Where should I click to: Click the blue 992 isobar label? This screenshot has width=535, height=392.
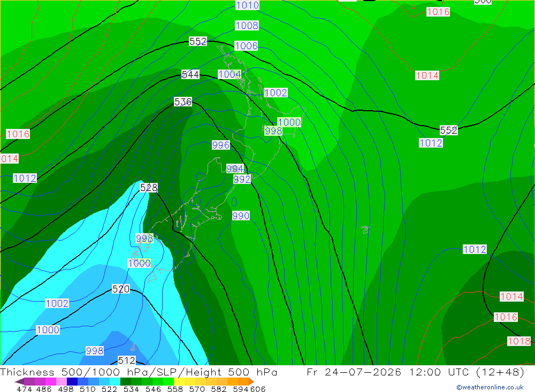[242, 179]
